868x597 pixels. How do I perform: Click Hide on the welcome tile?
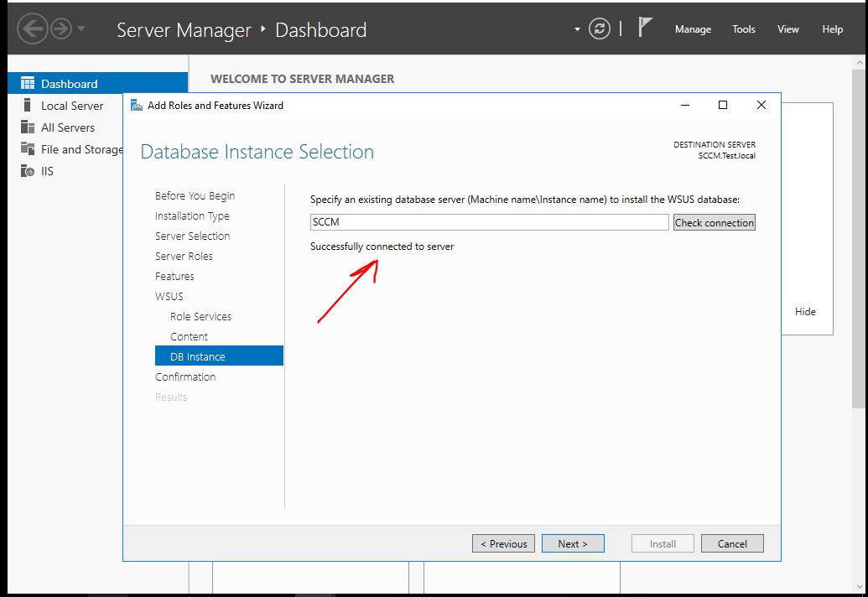(x=805, y=312)
